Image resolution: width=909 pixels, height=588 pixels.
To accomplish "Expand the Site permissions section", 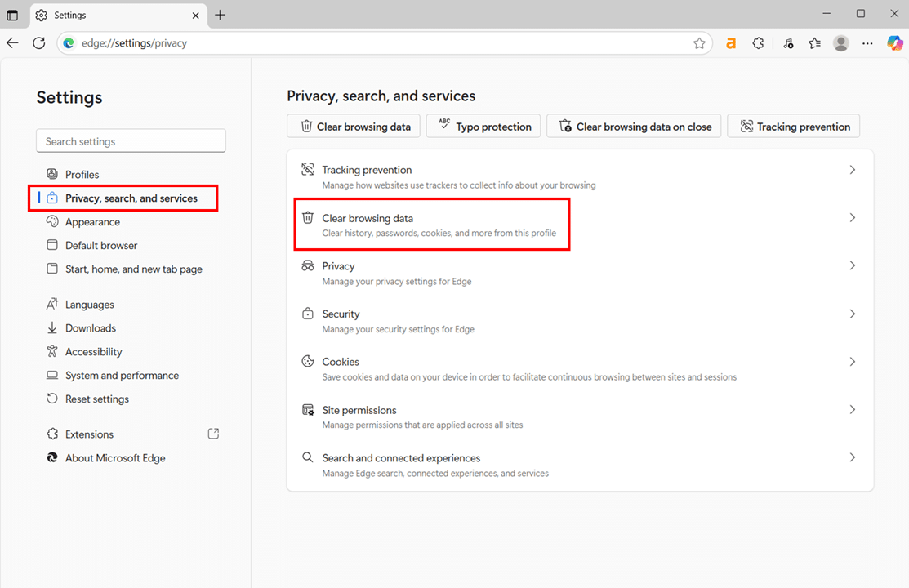I will pos(580,409).
